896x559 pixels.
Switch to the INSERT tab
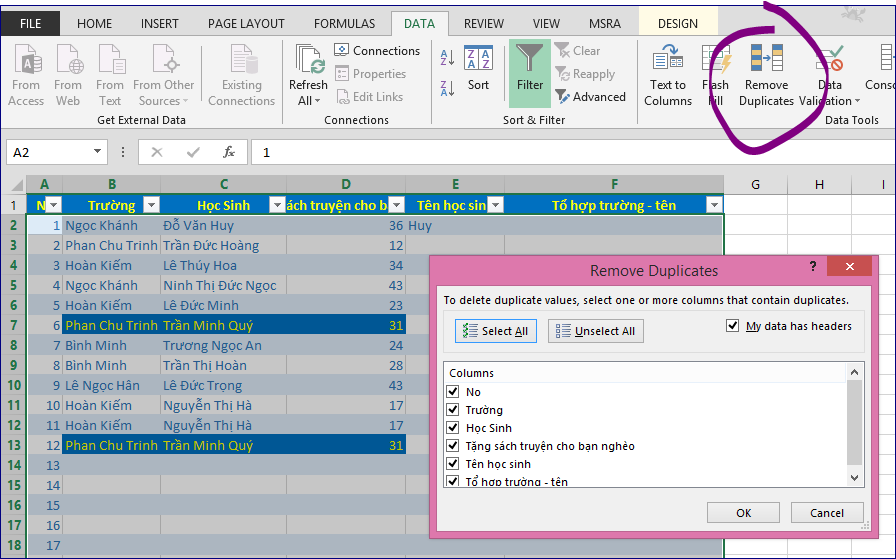(x=159, y=23)
